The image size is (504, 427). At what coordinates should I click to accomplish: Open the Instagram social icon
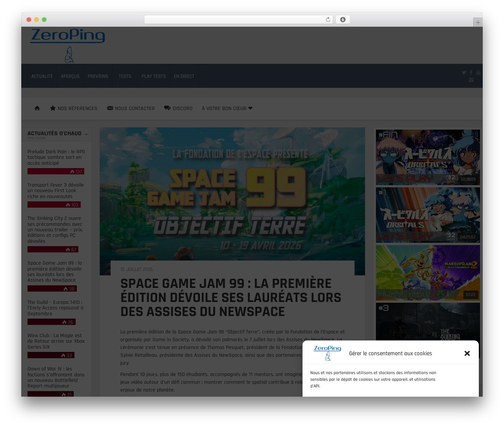(x=471, y=80)
